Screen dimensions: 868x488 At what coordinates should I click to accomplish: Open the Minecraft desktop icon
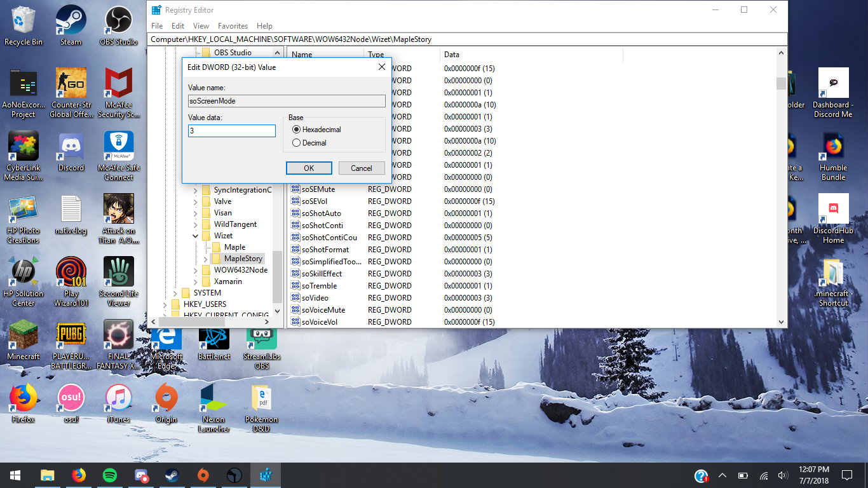coord(24,340)
